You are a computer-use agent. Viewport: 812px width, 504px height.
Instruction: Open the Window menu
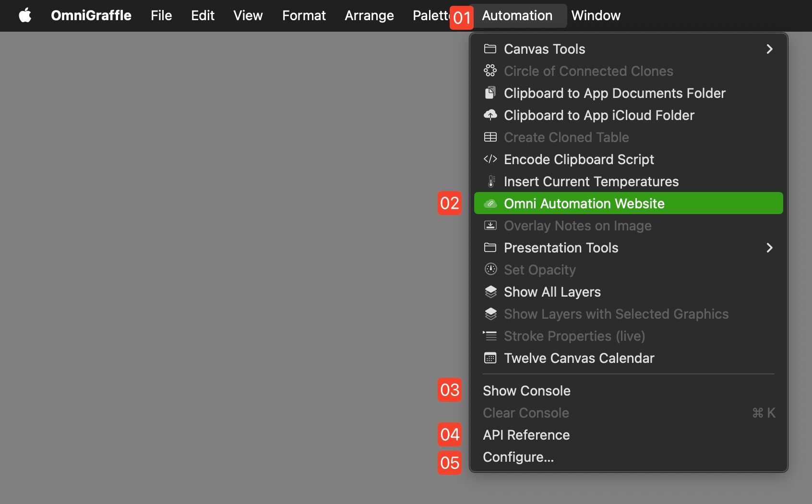click(596, 15)
